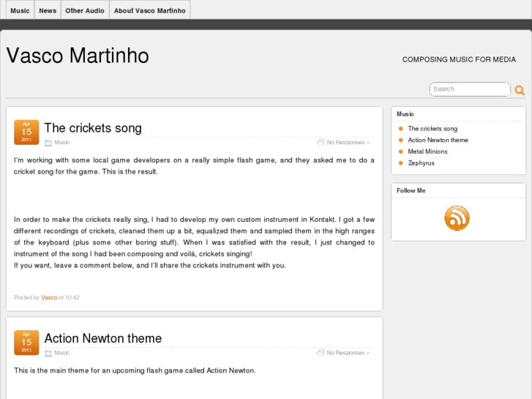Open the Music menu item
Viewport: 532px width, 399px height.
coord(20,10)
